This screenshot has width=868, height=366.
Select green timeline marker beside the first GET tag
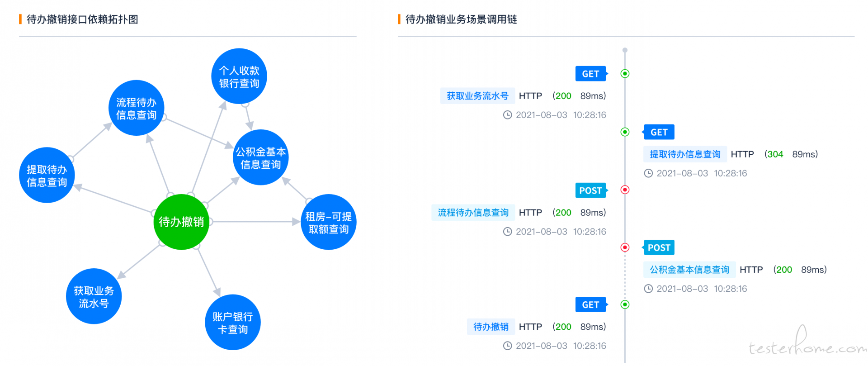pos(625,73)
